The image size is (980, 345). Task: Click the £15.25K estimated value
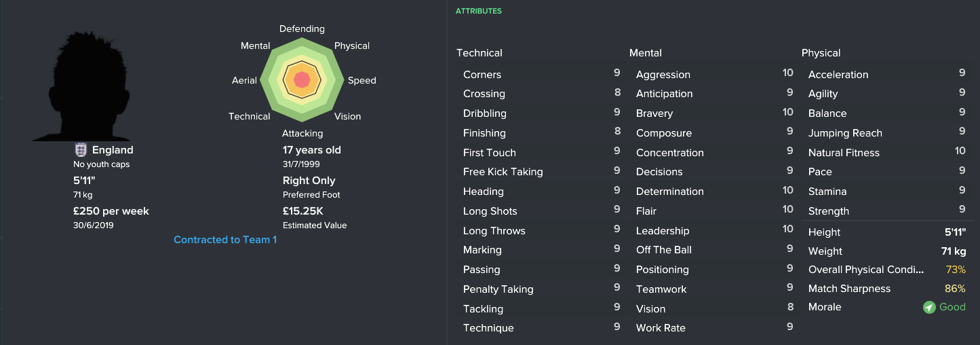tap(302, 211)
